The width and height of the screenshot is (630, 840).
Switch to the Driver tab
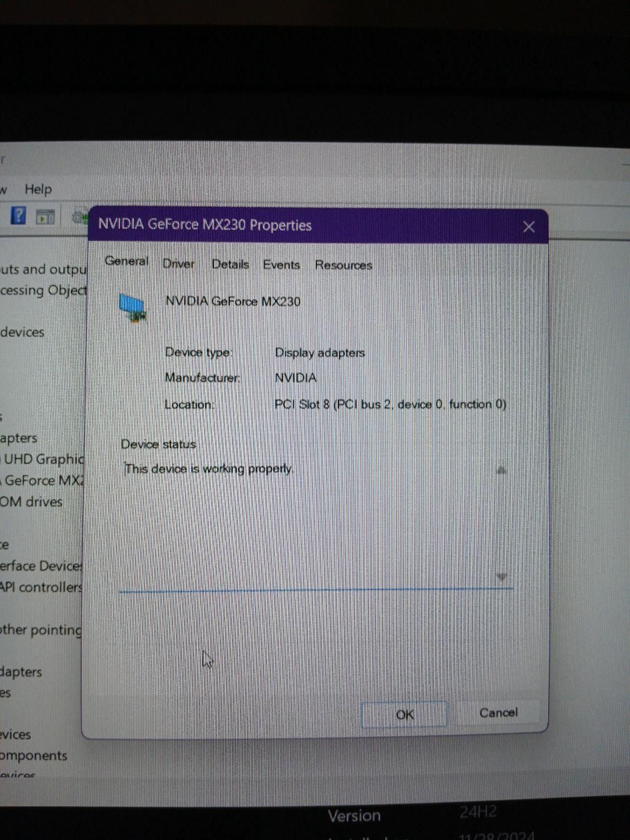click(x=179, y=264)
